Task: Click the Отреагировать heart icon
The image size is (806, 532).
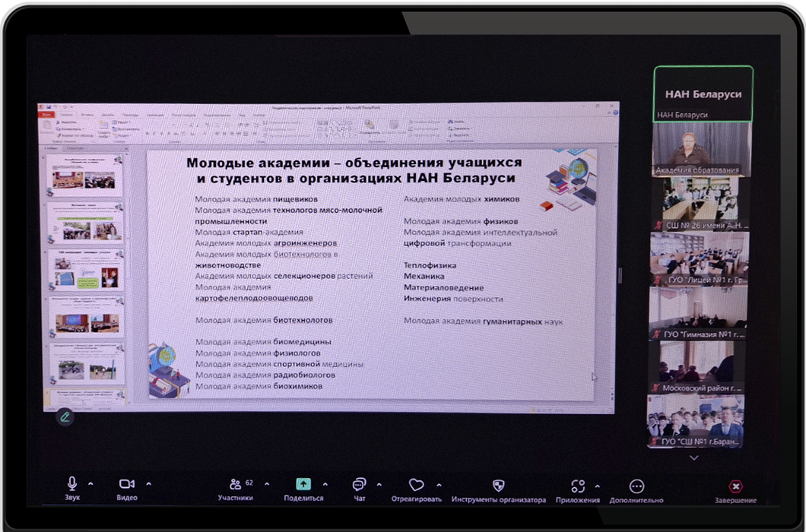Action: tap(416, 485)
